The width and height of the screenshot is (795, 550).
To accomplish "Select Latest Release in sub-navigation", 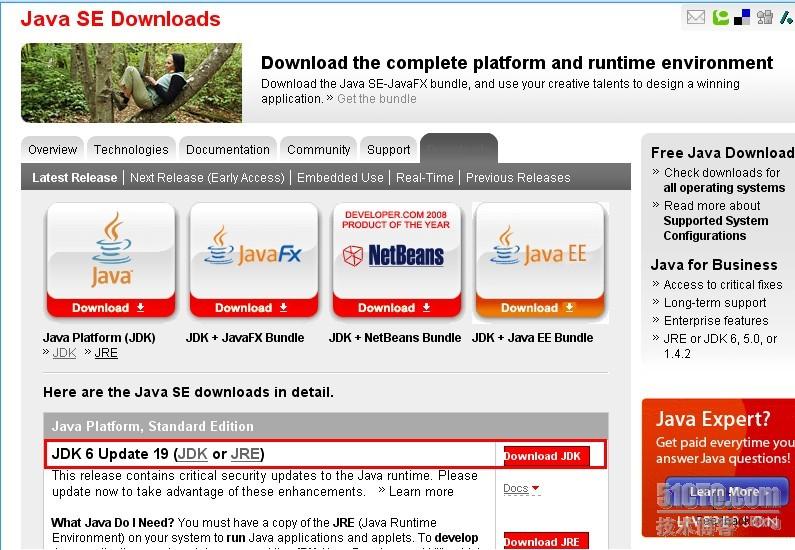I will (75, 178).
